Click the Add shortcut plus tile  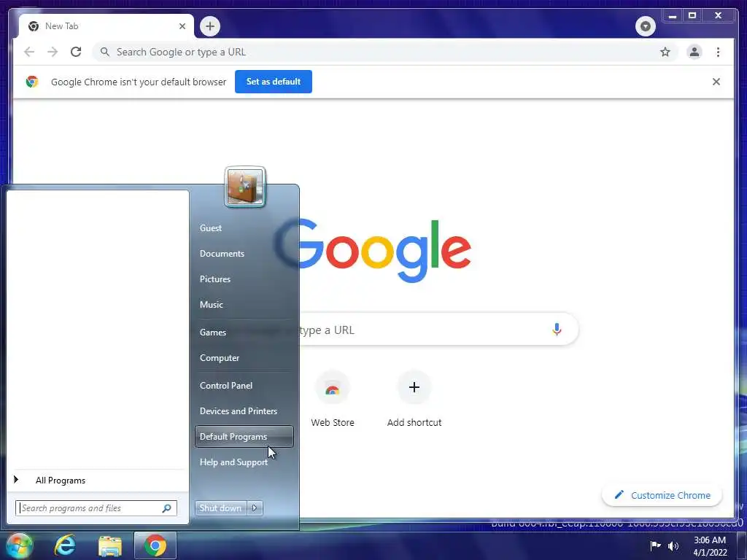(x=414, y=399)
